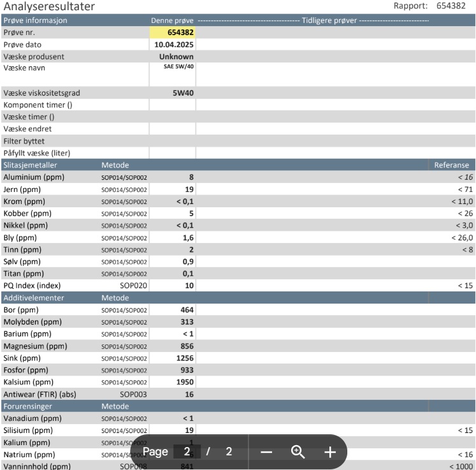
Task: Click the Tidligere prøver column header
Action: point(329,20)
